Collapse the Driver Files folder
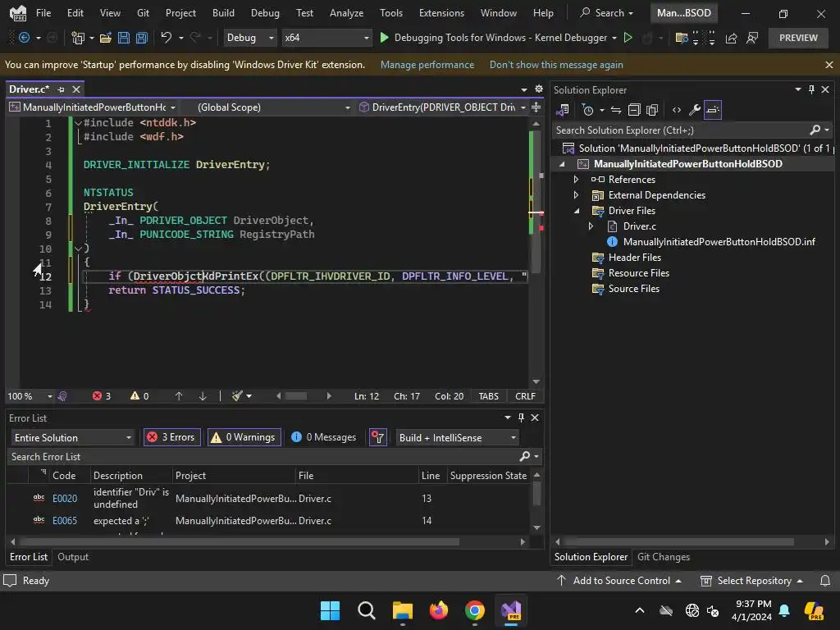 click(577, 211)
